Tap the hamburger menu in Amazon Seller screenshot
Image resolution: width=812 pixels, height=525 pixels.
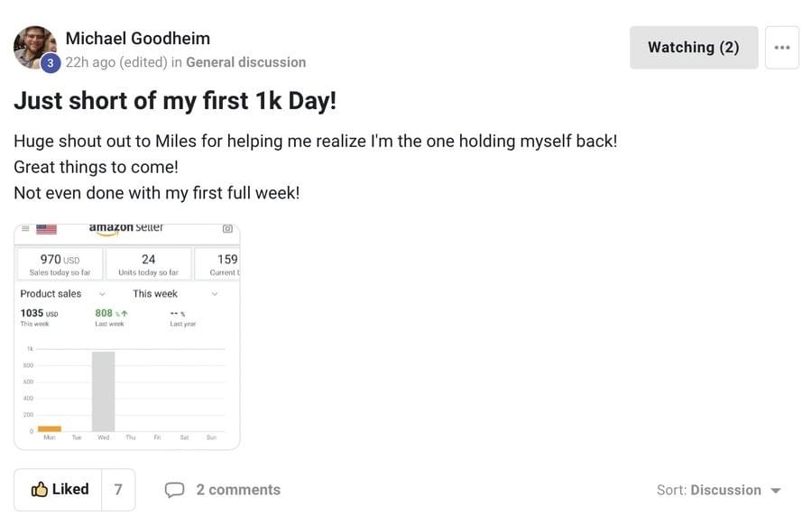26,229
